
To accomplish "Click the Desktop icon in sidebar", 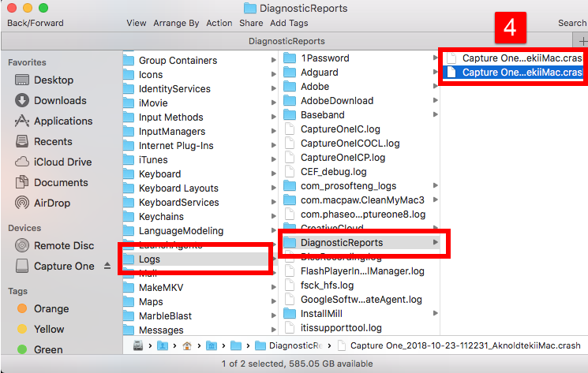I will point(21,80).
